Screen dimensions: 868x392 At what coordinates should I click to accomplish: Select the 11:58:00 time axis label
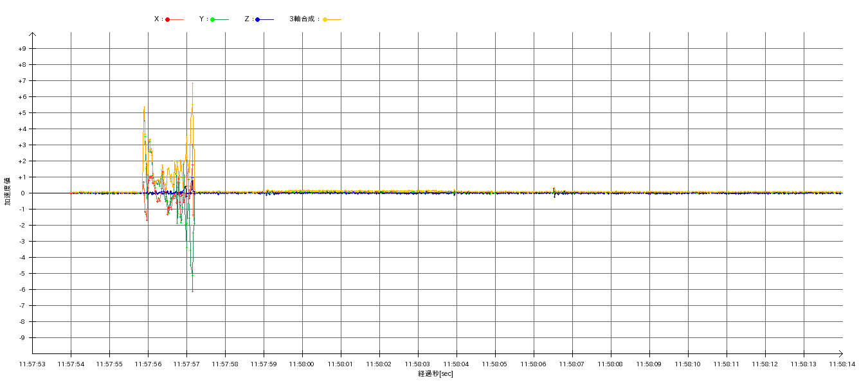click(x=302, y=364)
